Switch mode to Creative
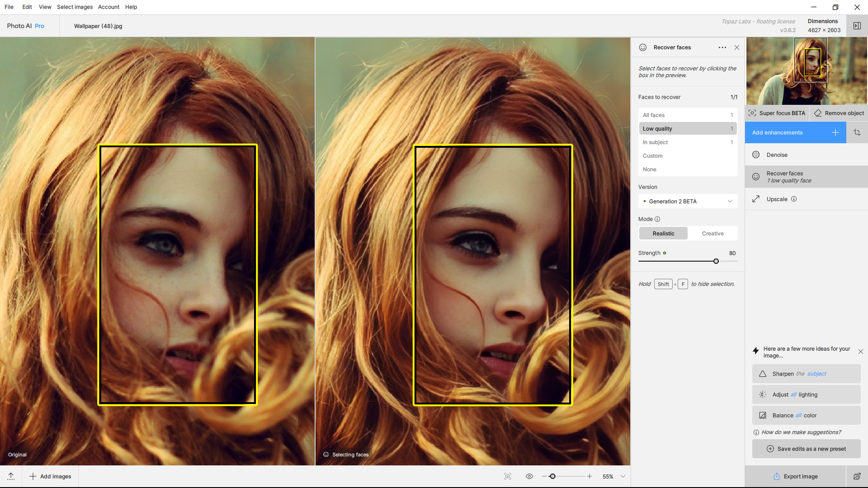Screen dimensions: 868x488 point(712,234)
